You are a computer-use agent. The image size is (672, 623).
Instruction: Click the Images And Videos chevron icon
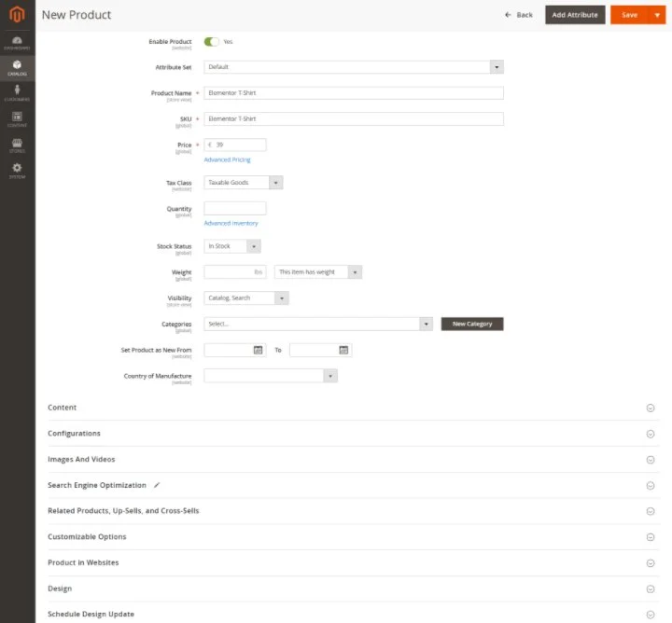(x=651, y=460)
